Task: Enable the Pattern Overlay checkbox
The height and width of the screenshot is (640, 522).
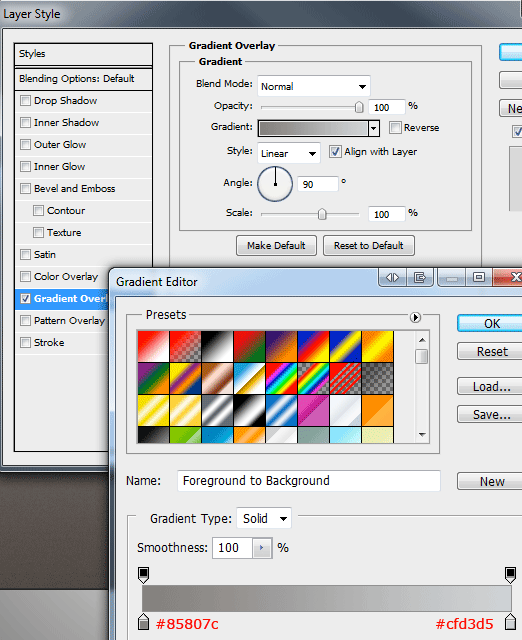Action: pyautogui.click(x=25, y=321)
